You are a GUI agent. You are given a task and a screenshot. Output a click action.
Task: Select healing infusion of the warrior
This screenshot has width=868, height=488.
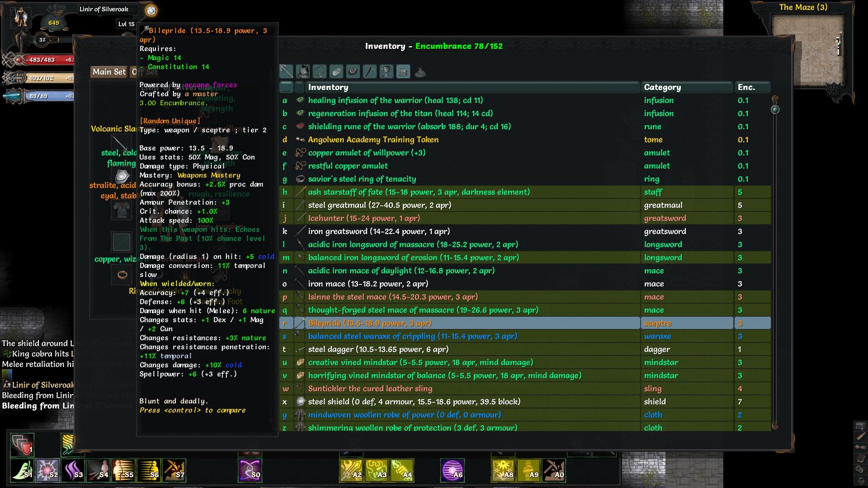(525, 100)
